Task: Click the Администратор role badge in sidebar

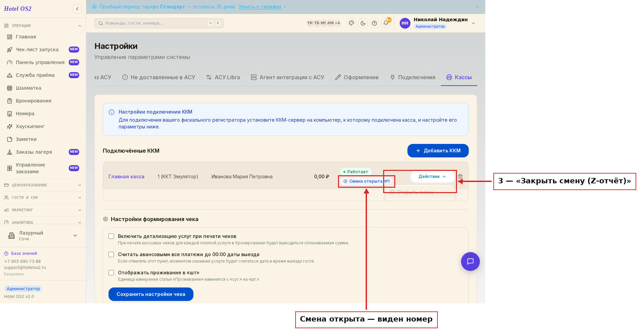Action: tap(23, 289)
